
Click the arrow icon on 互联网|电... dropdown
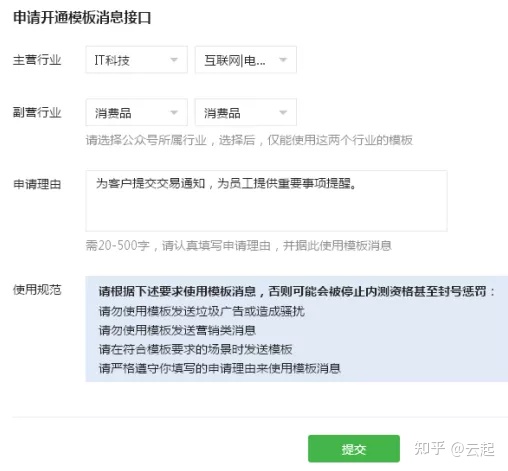pyautogui.click(x=283, y=60)
